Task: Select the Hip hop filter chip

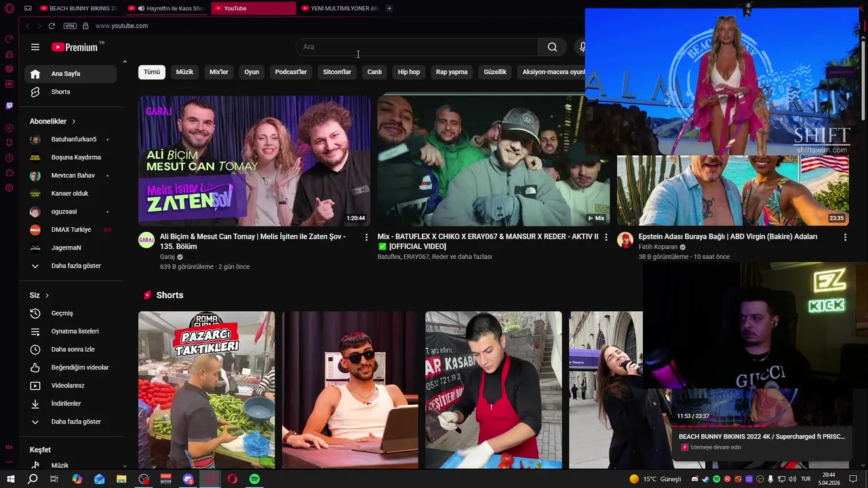Action: (409, 72)
